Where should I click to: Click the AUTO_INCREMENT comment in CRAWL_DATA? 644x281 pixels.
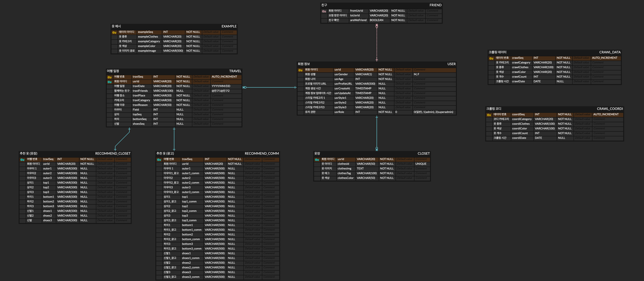[x=604, y=58]
